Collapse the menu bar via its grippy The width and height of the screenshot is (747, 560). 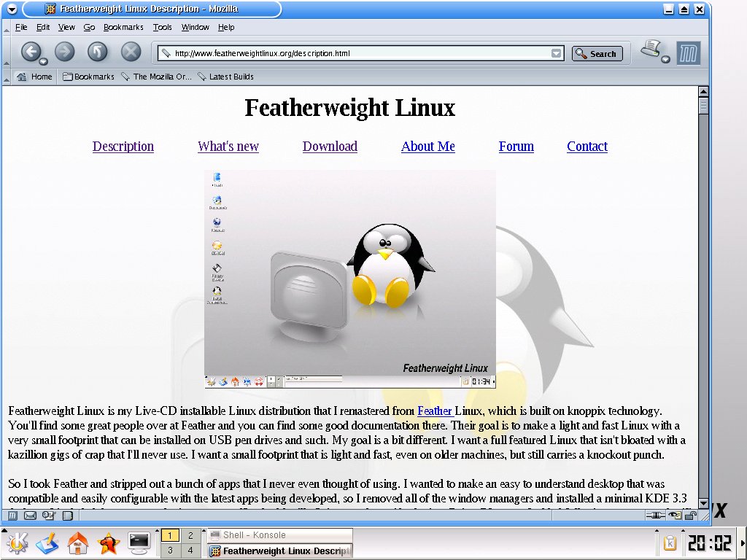coord(6,28)
